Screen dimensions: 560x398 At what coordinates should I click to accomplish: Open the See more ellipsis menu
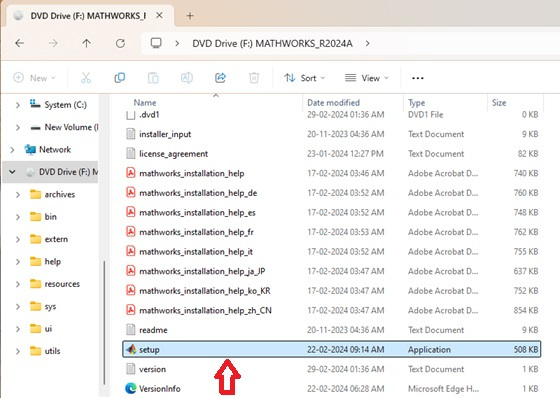418,78
